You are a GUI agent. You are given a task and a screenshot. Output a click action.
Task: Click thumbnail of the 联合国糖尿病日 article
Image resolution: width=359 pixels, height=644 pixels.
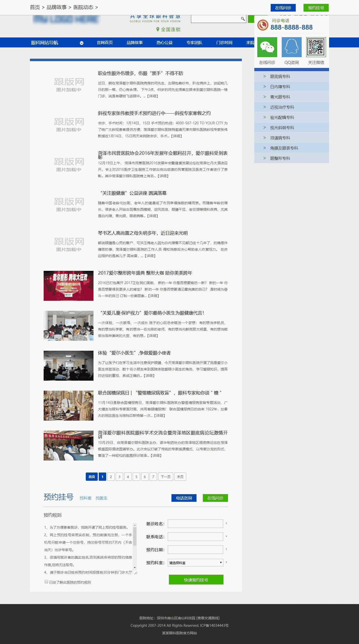pyautogui.click(x=68, y=406)
